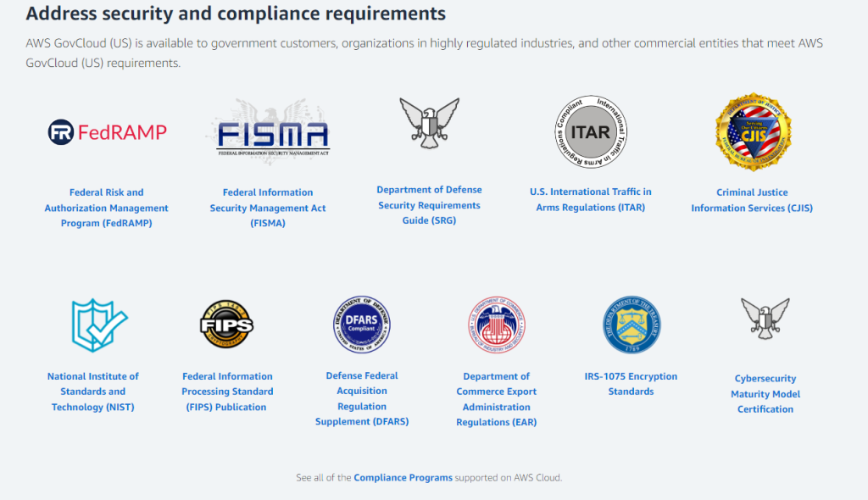868x500 pixels.
Task: Open Federal Information Processing Standard Publication link
Action: [x=227, y=392]
